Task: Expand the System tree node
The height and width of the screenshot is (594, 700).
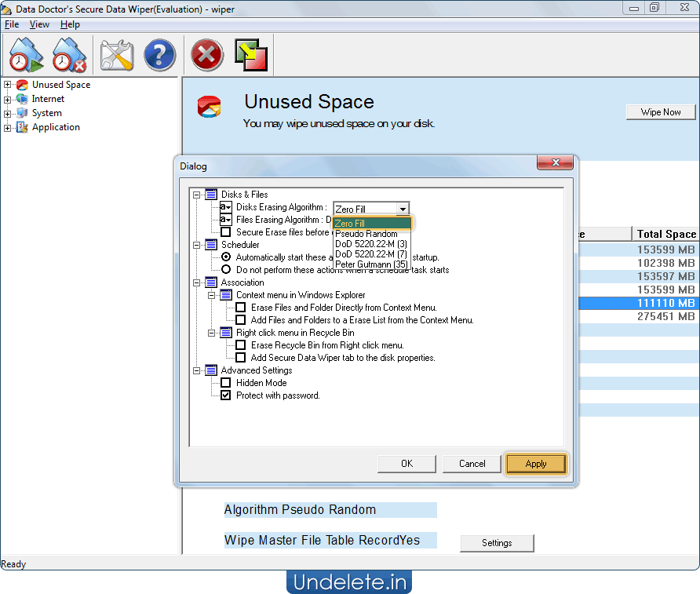Action: pyautogui.click(x=8, y=113)
